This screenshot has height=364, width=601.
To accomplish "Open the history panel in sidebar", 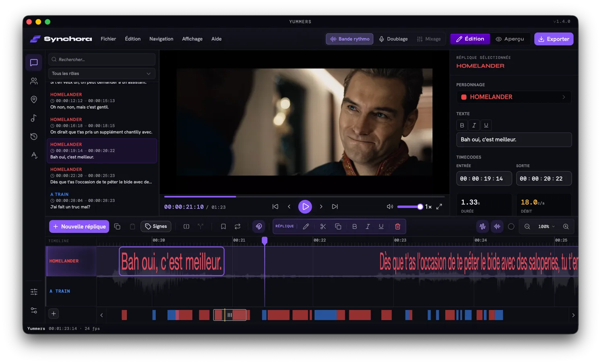I will (x=34, y=136).
